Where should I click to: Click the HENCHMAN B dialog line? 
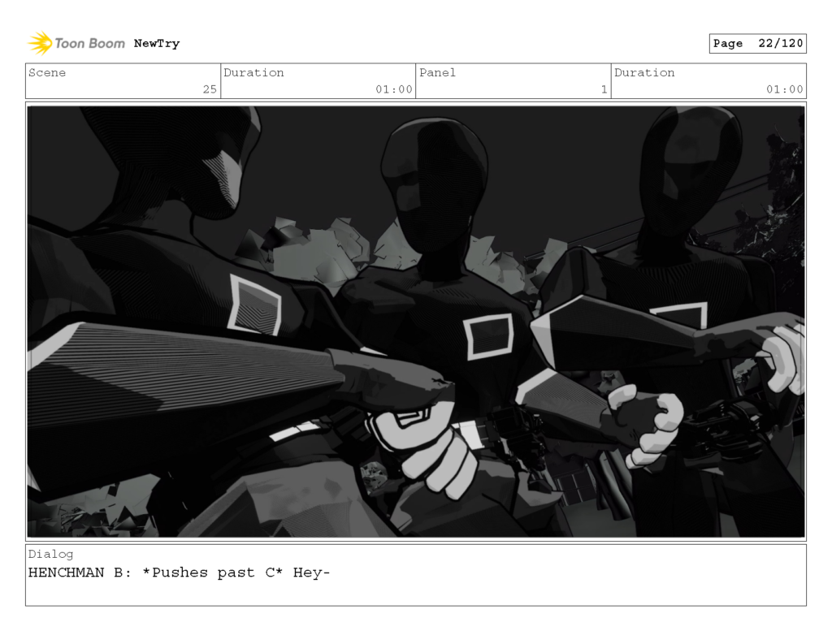(179, 573)
